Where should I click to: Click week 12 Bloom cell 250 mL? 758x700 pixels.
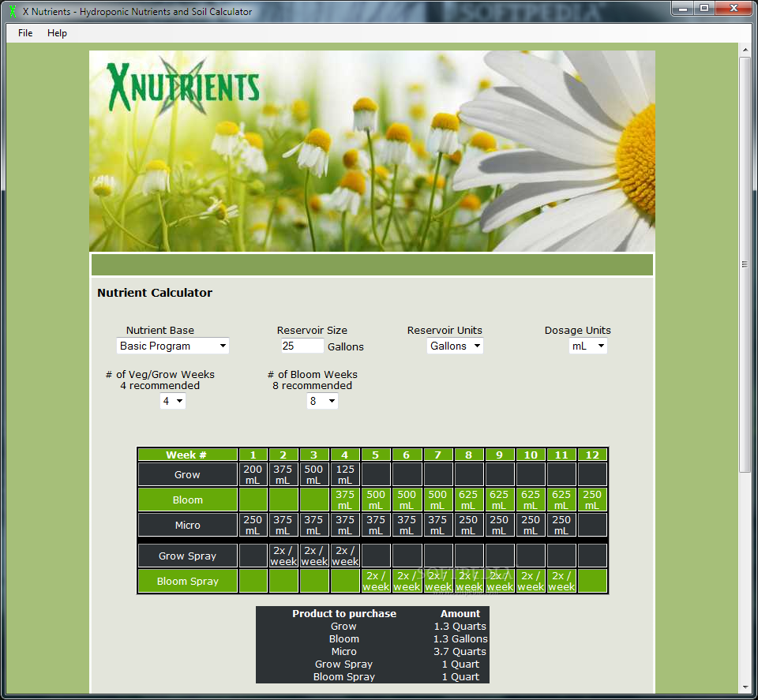pos(592,500)
